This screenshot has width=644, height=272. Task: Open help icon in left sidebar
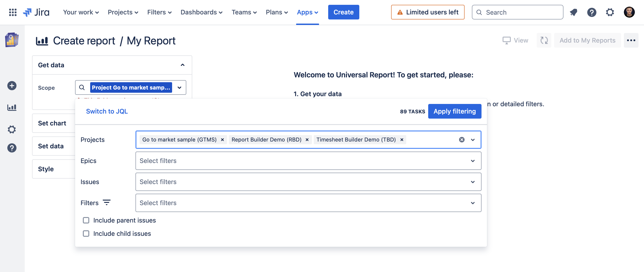tap(12, 148)
